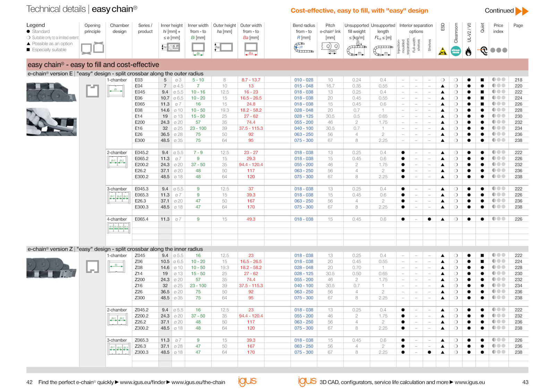Click the Opening principle header icon

[x=93, y=48]
